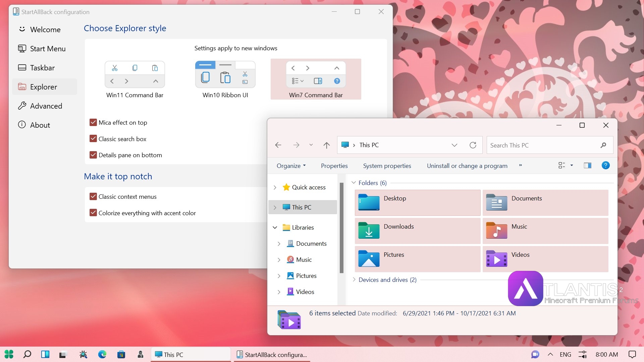
Task: Select the Videos folder icon
Action: click(496, 258)
